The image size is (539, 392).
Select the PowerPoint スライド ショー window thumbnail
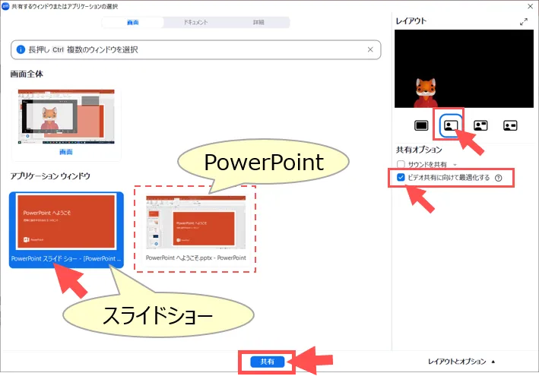(x=66, y=230)
